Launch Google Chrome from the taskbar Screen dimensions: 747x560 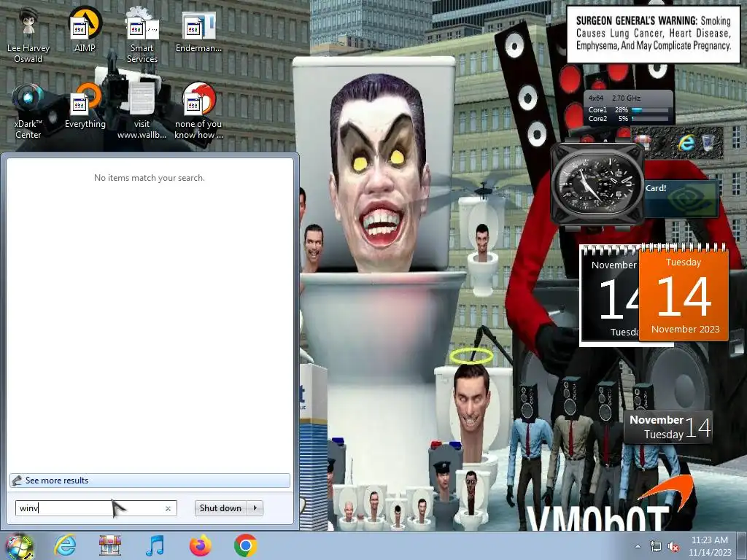pos(245,545)
